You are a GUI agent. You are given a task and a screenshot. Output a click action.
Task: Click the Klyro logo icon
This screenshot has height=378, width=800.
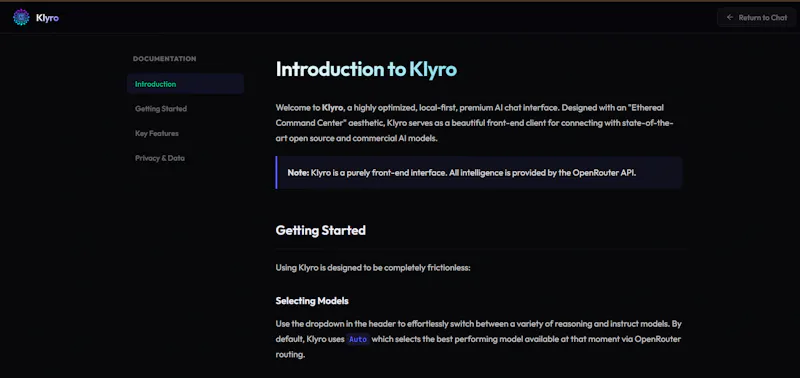[21, 17]
